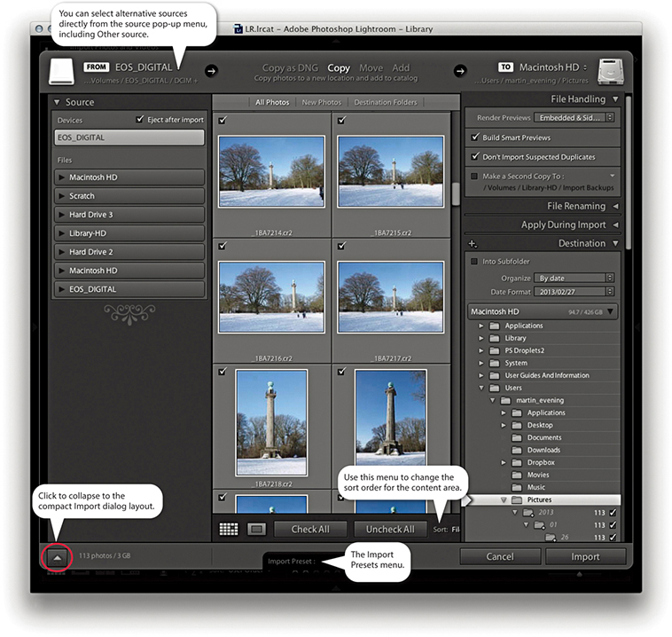Select martin_evening folder in tree

(540, 400)
